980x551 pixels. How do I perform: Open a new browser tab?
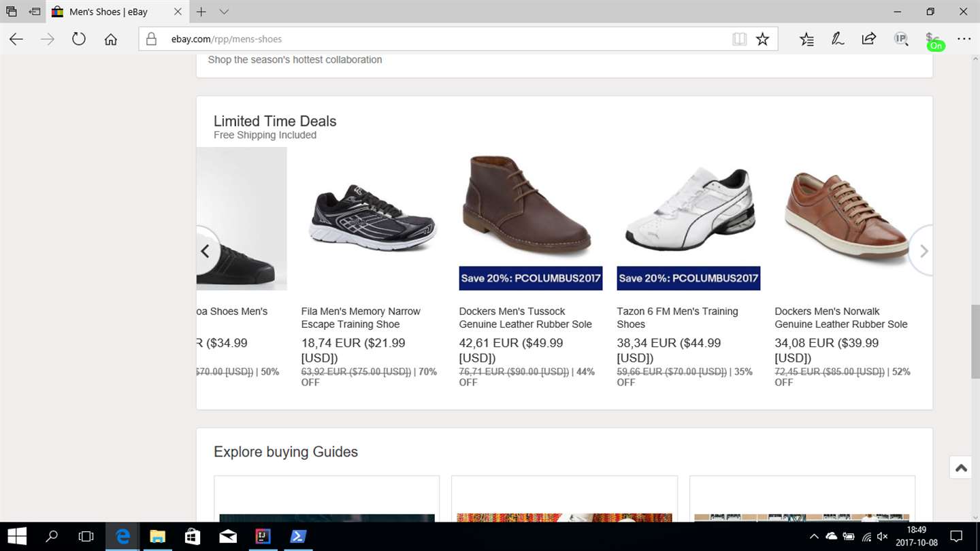coord(201,12)
